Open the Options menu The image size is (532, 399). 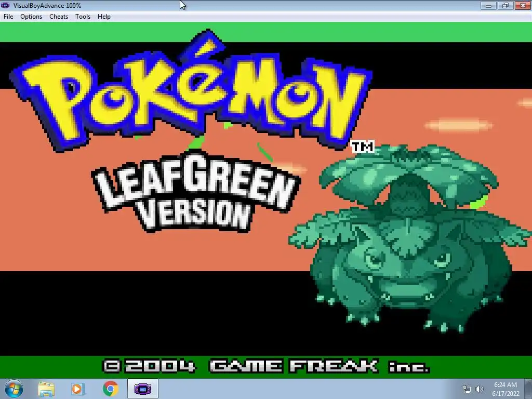(x=31, y=17)
